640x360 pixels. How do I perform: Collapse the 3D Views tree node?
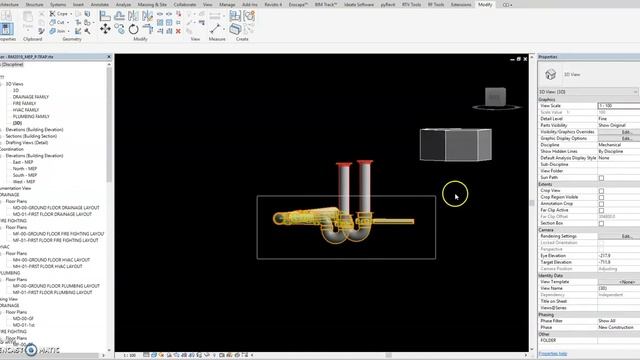pyautogui.click(x=1, y=84)
